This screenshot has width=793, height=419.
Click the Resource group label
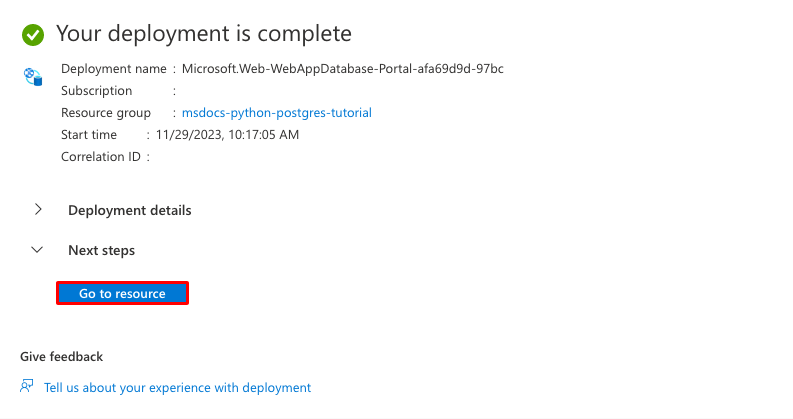click(x=105, y=113)
